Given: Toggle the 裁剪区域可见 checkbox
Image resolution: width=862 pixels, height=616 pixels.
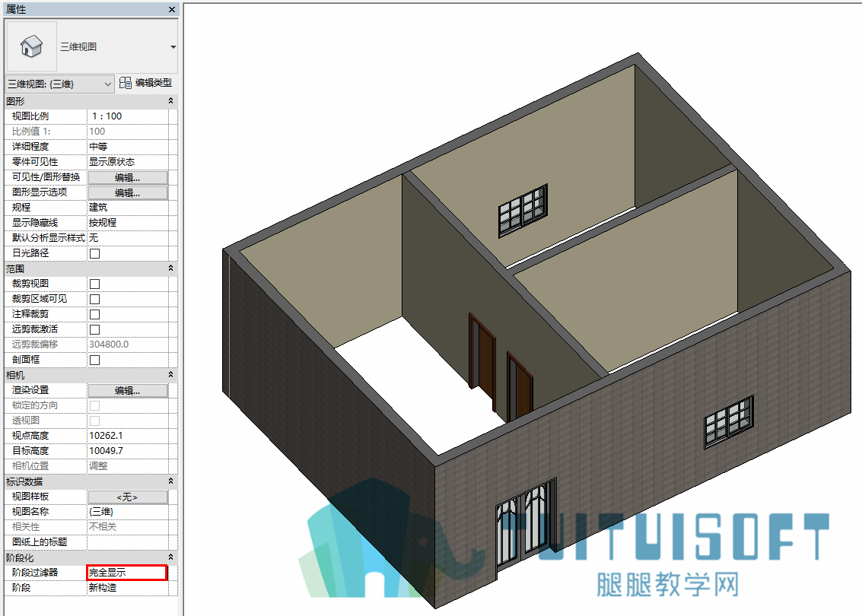Looking at the screenshot, I should 94,299.
